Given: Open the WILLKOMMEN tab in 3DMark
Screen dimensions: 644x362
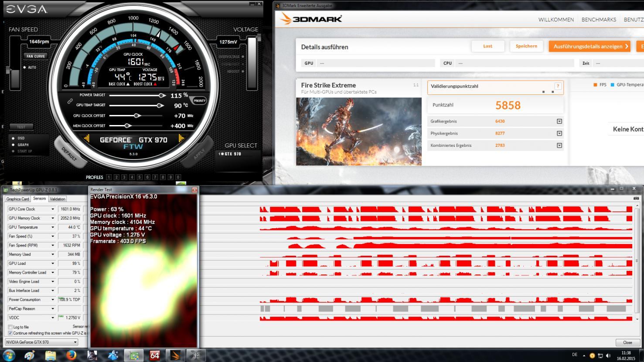Looking at the screenshot, I should point(556,20).
